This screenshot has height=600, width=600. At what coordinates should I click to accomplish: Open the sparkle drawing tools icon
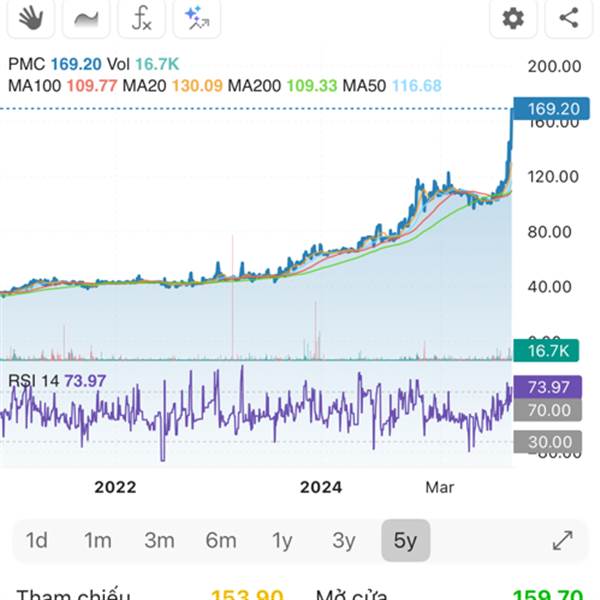pyautogui.click(x=197, y=17)
